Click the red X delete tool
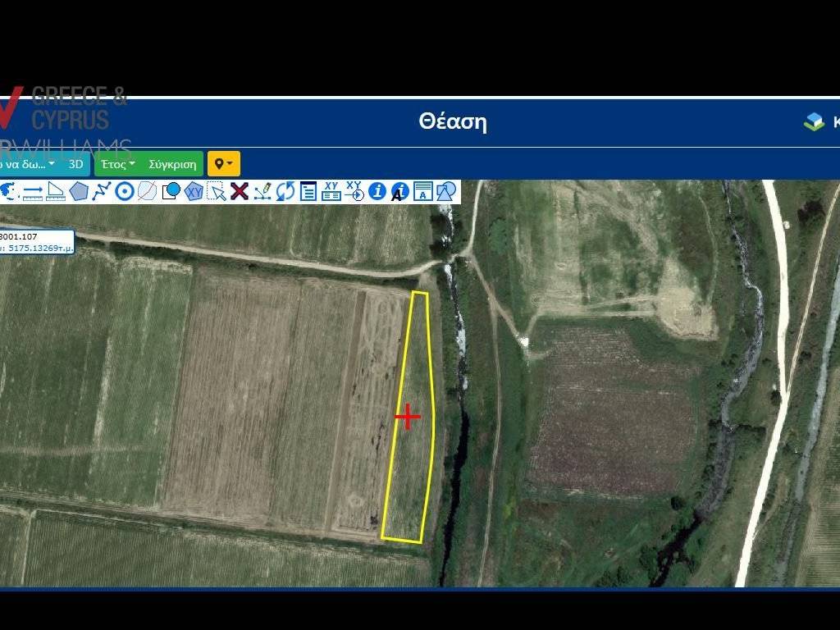 (240, 192)
